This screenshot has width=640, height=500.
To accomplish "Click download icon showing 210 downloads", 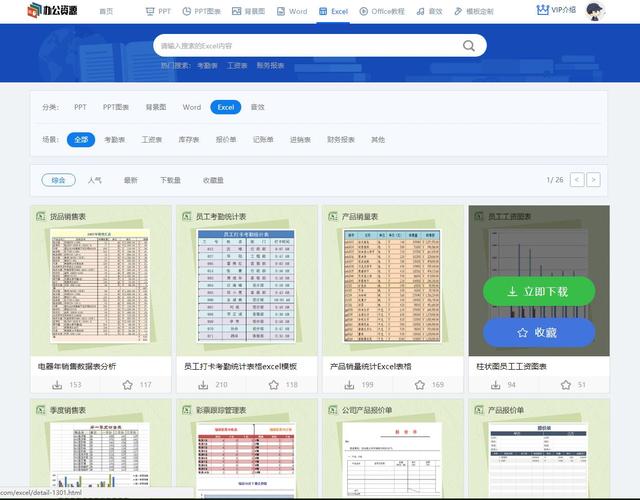I will click(203, 385).
